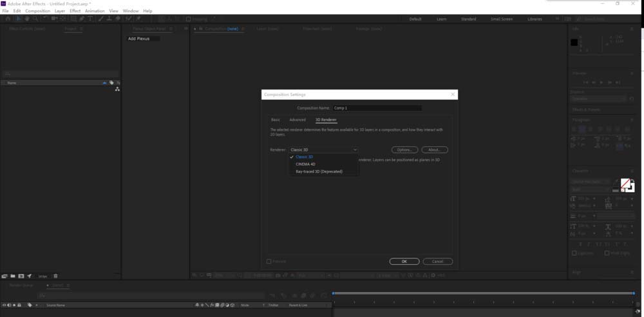The width and height of the screenshot is (644, 317).
Task: Edit the Composition Name field
Action: (377, 108)
